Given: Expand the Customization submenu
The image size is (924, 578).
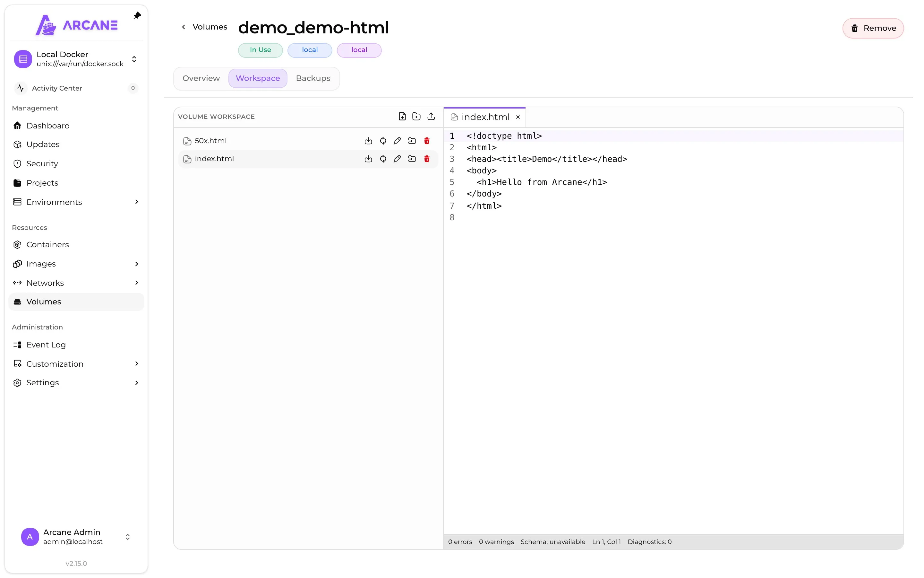Looking at the screenshot, I should tap(137, 363).
